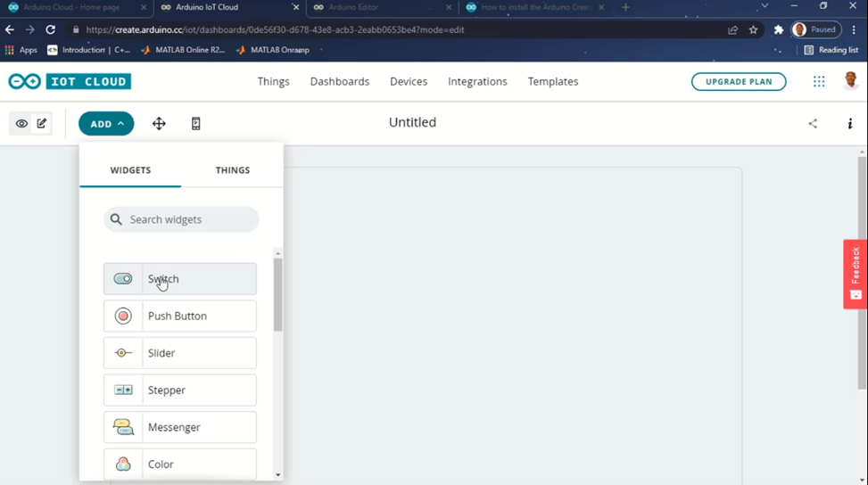Click the share page icon in address bar
The height and width of the screenshot is (485, 868).
pos(733,29)
